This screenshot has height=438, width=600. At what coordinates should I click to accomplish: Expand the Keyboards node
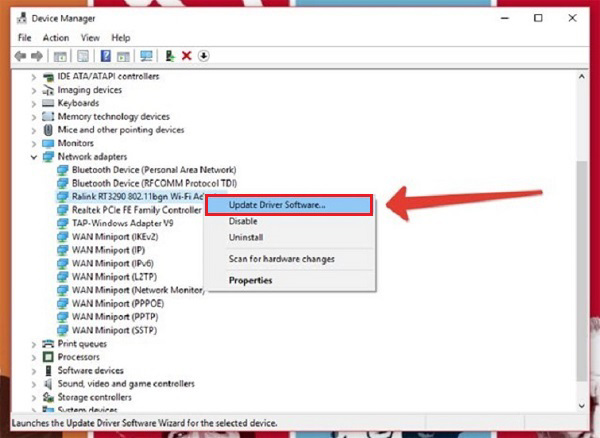point(34,104)
